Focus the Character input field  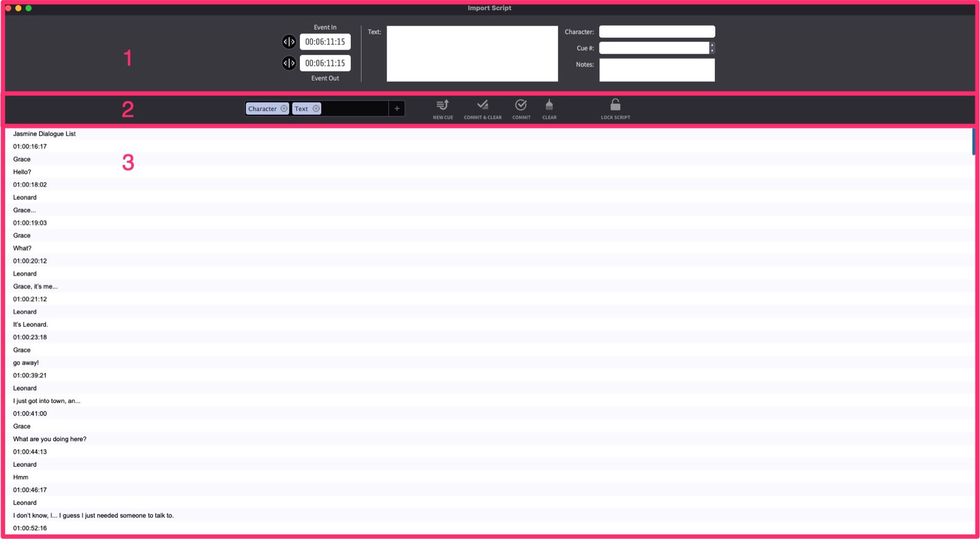[x=657, y=32]
